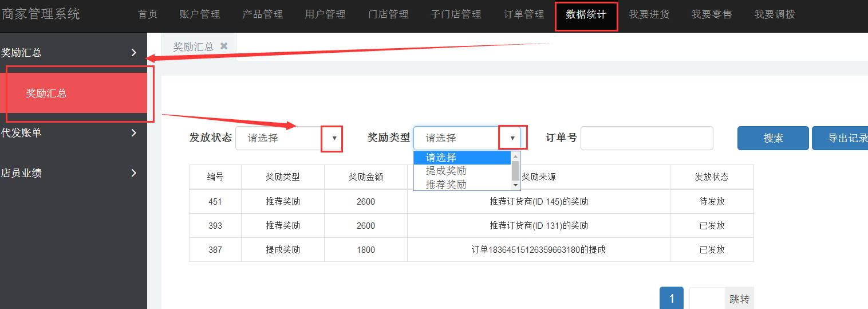
Task: Click the 搜索 button
Action: coord(773,138)
